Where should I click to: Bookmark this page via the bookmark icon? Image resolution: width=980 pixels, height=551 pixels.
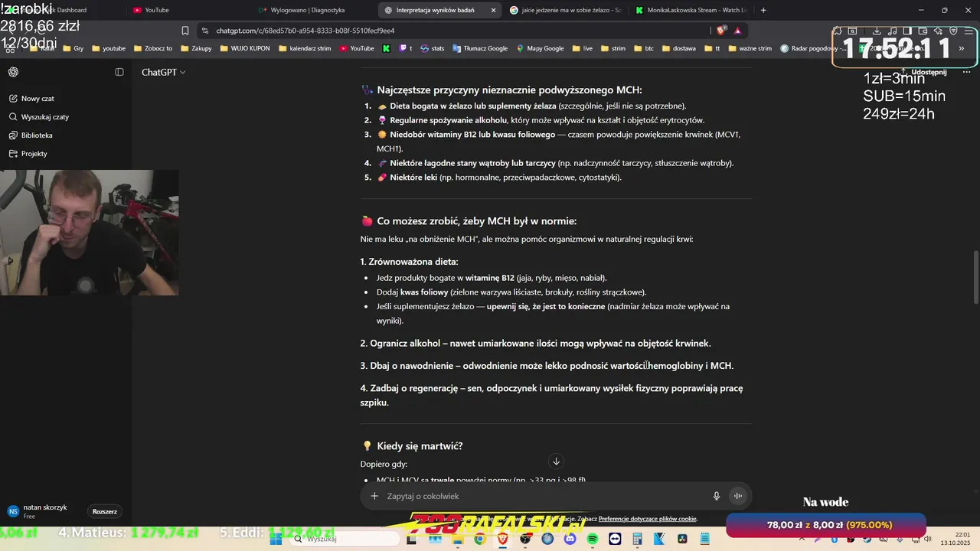click(185, 31)
